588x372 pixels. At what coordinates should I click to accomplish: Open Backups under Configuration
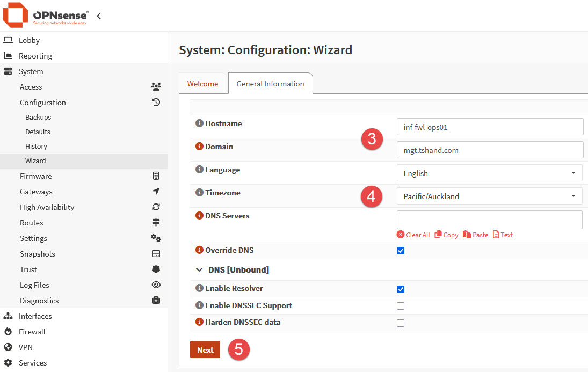pyautogui.click(x=38, y=117)
